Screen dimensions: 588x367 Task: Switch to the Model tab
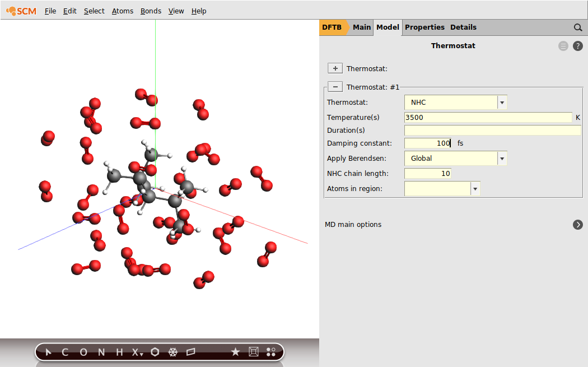pos(388,27)
